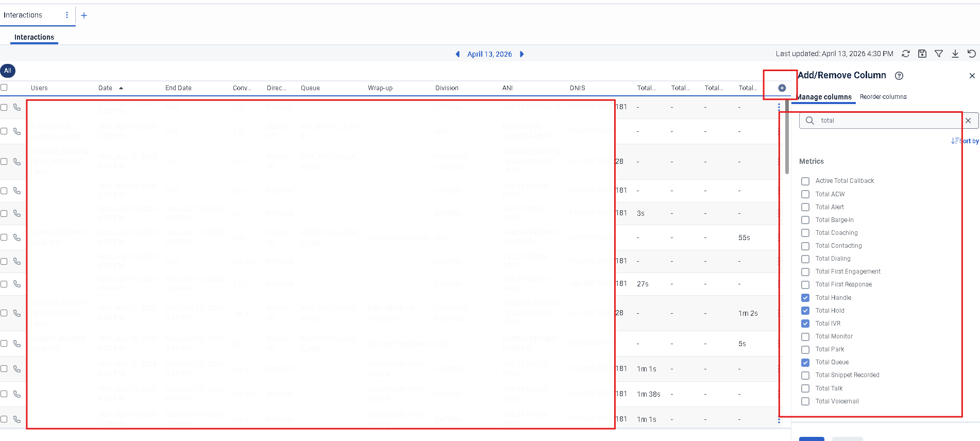Check the Total Voicemail box
The height and width of the screenshot is (441, 980).
[805, 401]
